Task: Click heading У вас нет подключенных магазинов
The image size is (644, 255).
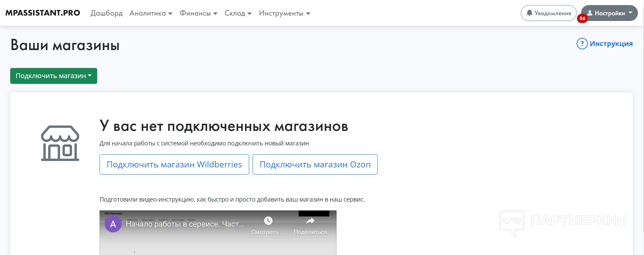Action: 224,126
